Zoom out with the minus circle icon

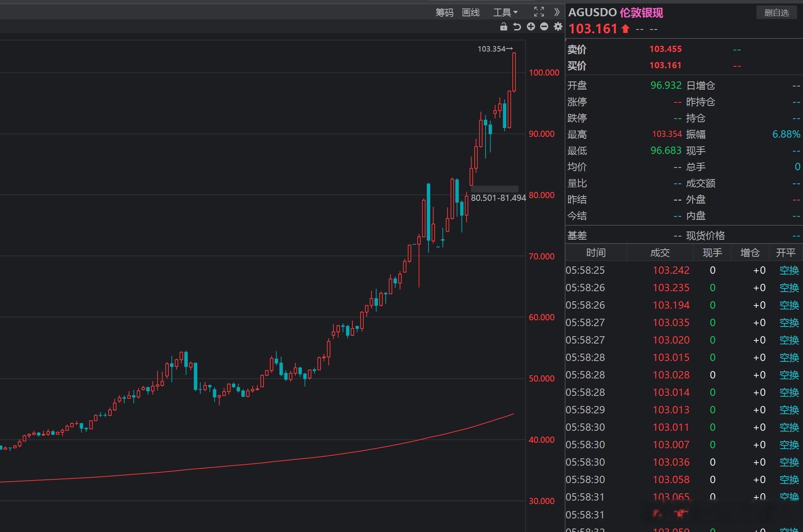(544, 27)
